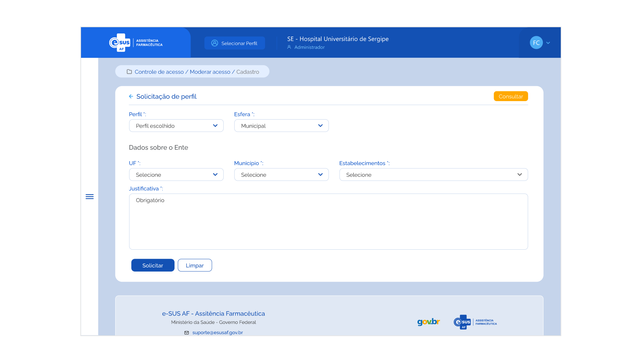Click the hamburger menu icon in sidebar

pyautogui.click(x=89, y=197)
